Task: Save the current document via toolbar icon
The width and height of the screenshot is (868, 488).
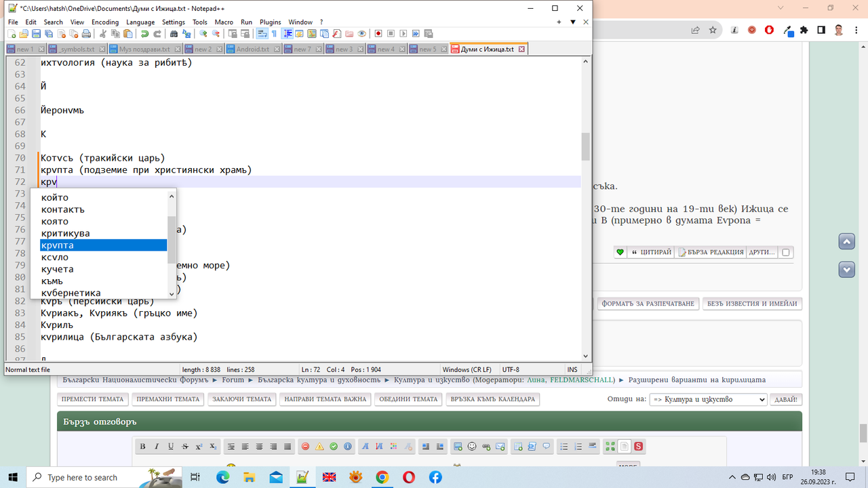Action: point(36,34)
